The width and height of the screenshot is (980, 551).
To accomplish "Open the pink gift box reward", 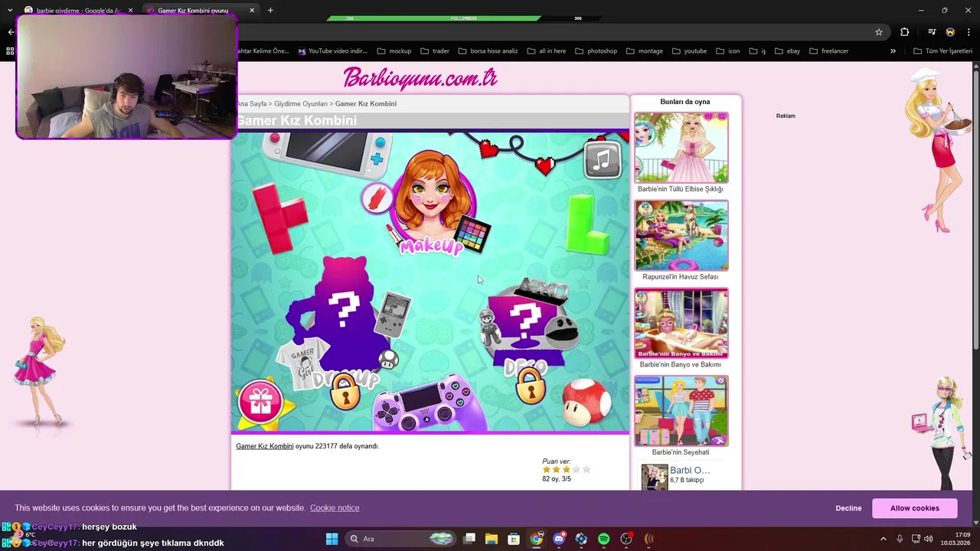I will [x=261, y=402].
